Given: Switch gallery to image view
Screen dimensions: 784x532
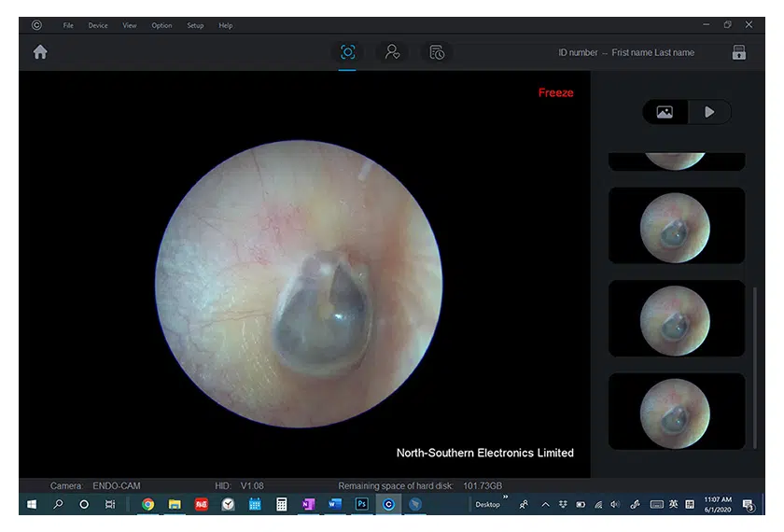Looking at the screenshot, I should tap(665, 112).
